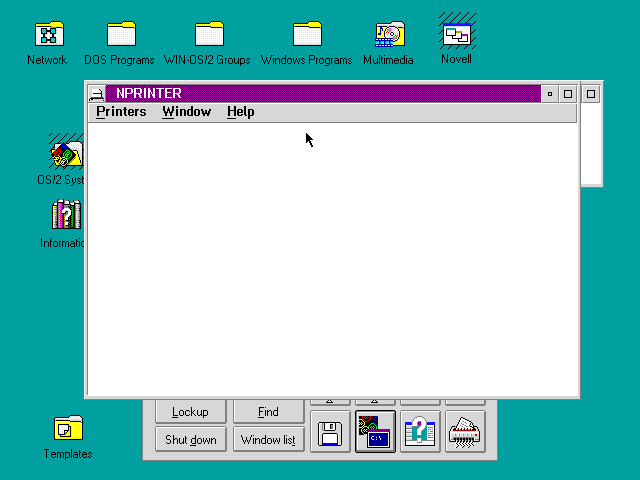Open the Multimedia folder icon
Image resolution: width=640 pixels, height=480 pixels.
click(390, 34)
